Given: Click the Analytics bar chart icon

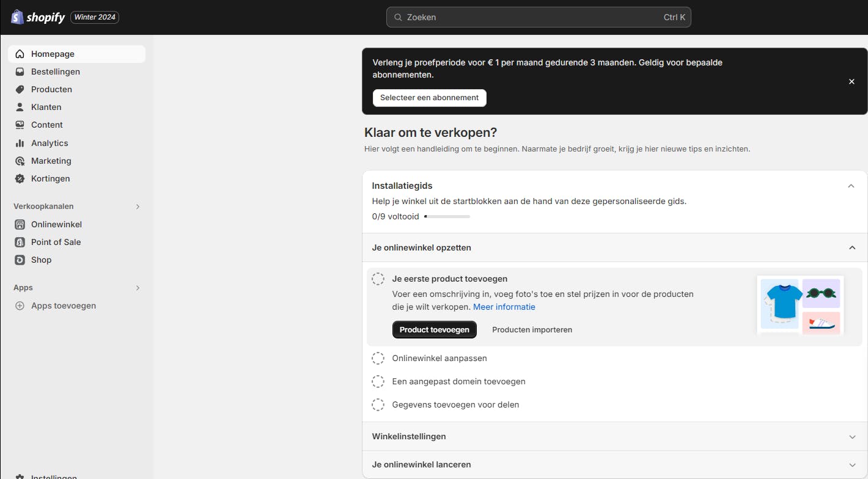Looking at the screenshot, I should (x=20, y=143).
